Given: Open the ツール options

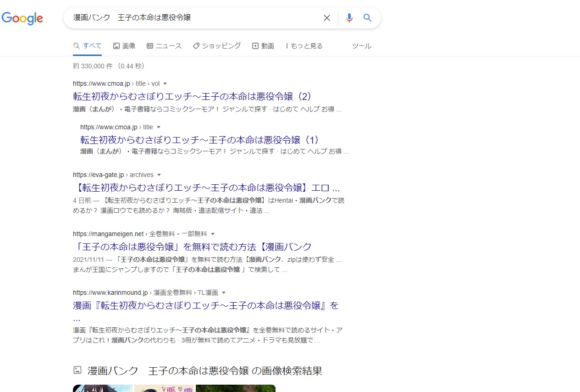Looking at the screenshot, I should click(x=362, y=46).
